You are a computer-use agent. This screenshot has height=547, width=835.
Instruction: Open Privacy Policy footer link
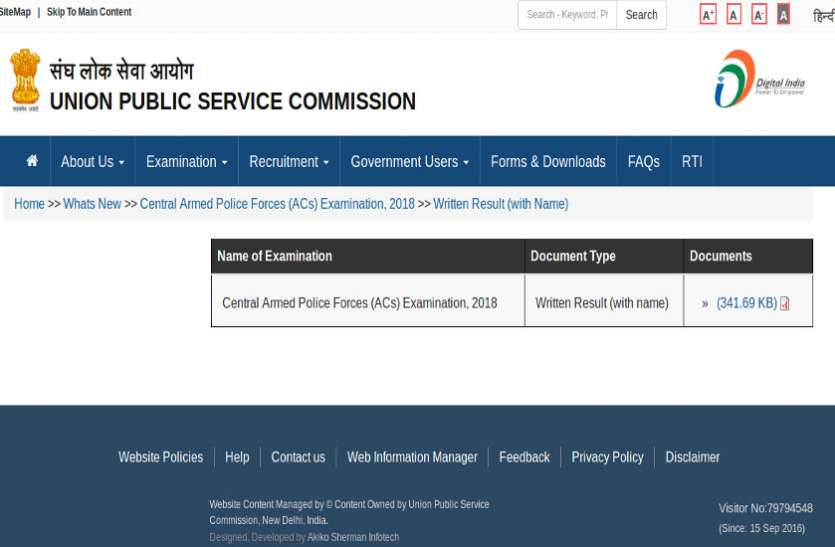tap(608, 457)
